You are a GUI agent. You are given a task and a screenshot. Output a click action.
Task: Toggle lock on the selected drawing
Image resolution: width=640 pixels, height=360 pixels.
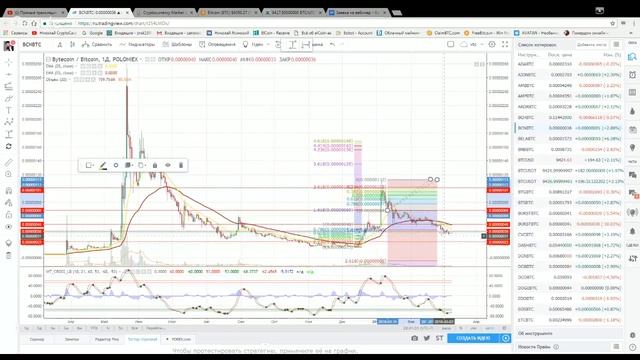(155, 165)
